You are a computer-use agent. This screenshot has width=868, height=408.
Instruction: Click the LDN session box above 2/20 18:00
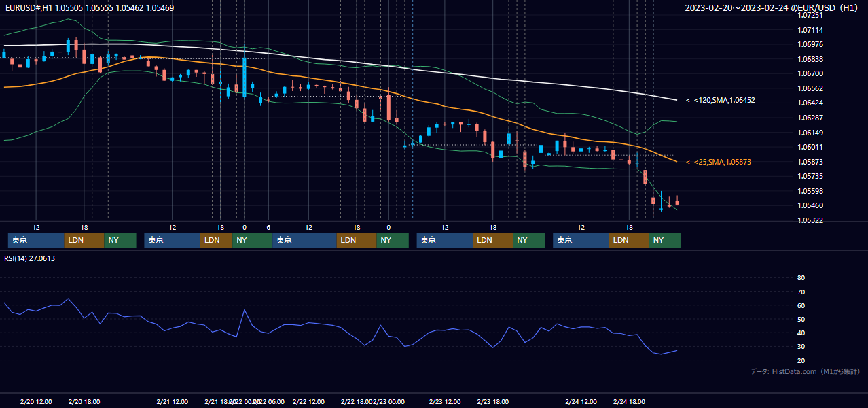84,240
